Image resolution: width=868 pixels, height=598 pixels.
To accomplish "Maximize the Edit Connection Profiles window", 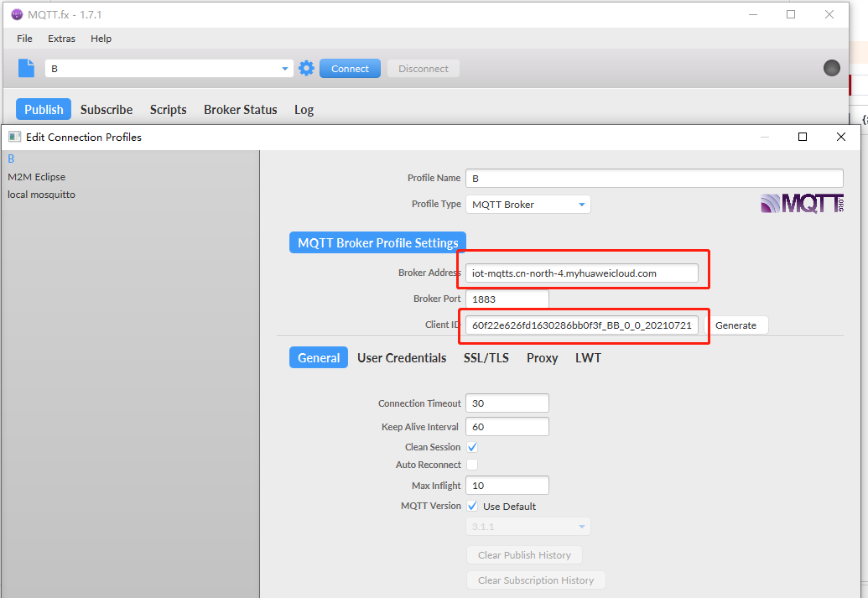I will click(802, 137).
